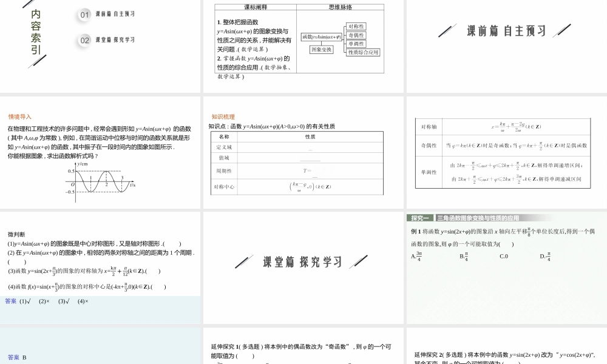607x364 pixels.
Task: Expand the 单调性 branch of the mind map
Action: click(x=356, y=44)
